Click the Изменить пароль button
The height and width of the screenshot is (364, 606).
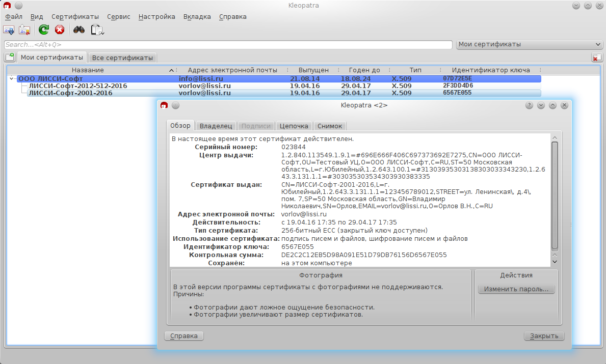[x=516, y=289]
